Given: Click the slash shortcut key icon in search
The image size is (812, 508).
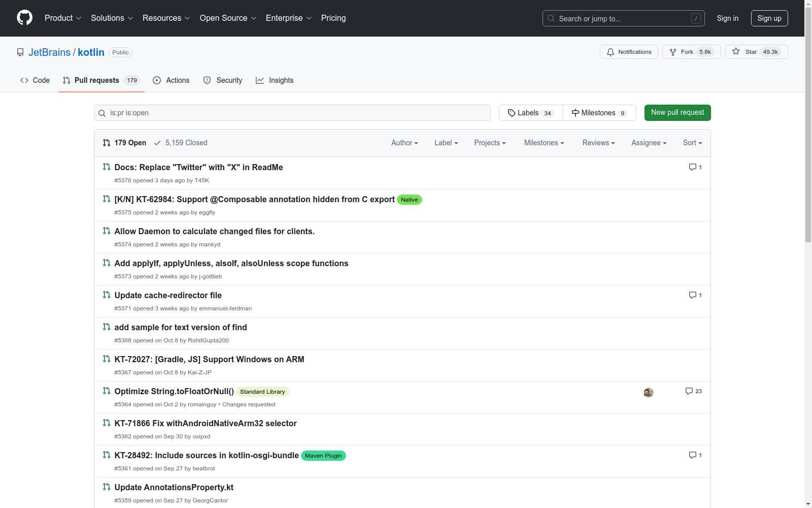Looking at the screenshot, I should tap(696, 18).
